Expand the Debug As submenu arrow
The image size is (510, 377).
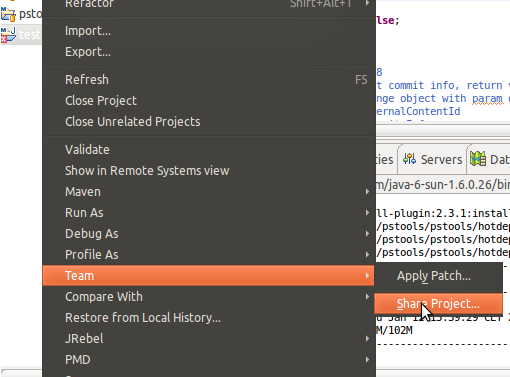tap(367, 234)
